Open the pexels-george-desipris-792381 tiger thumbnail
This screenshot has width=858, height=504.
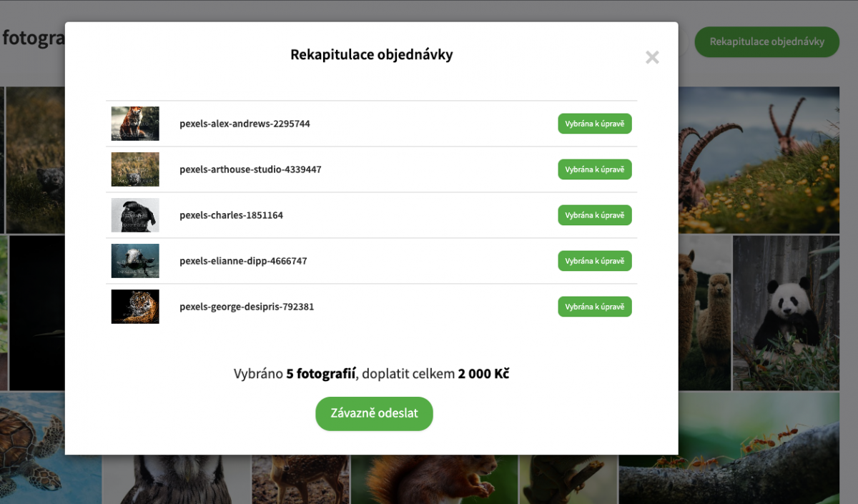(x=135, y=307)
